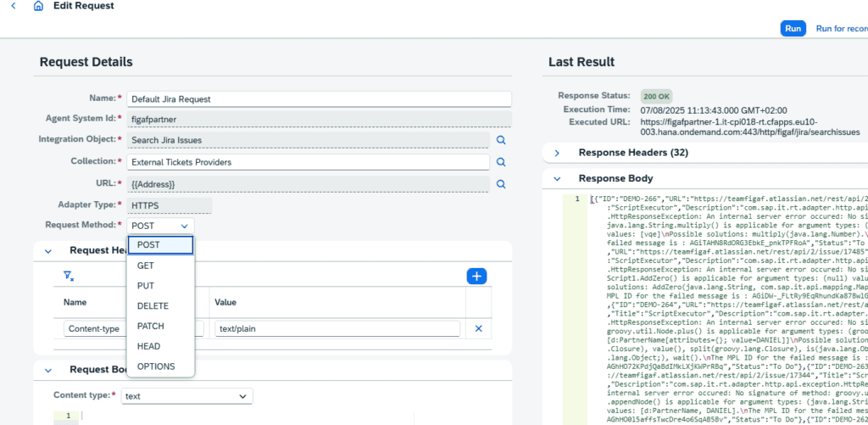Search Integration Object with magnifier icon
Screen dimensions: 868x425
point(501,140)
